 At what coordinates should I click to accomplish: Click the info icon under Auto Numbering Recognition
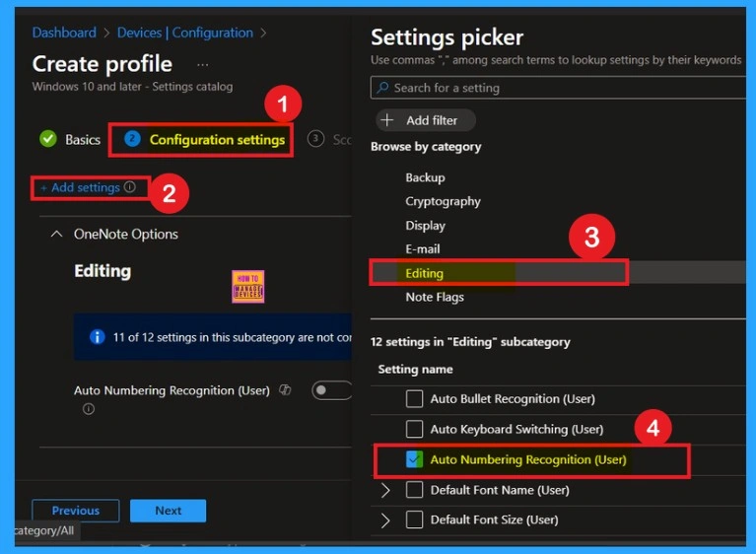(x=89, y=409)
